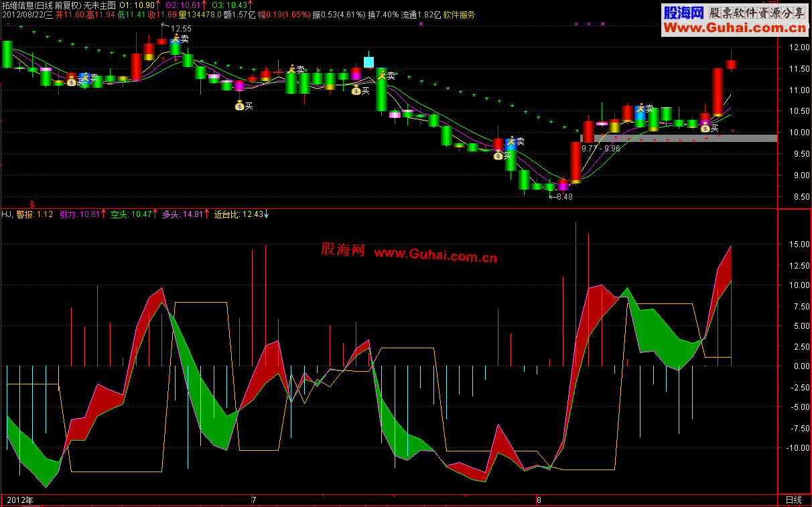The width and height of the screenshot is (812, 507).
Task: Click the closing price 收11.69
Action: click(x=163, y=14)
